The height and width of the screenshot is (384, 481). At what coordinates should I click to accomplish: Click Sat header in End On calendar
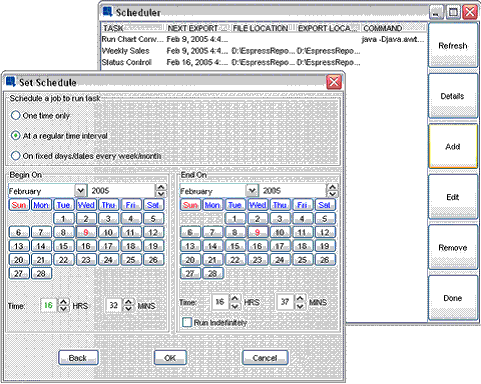[325, 205]
